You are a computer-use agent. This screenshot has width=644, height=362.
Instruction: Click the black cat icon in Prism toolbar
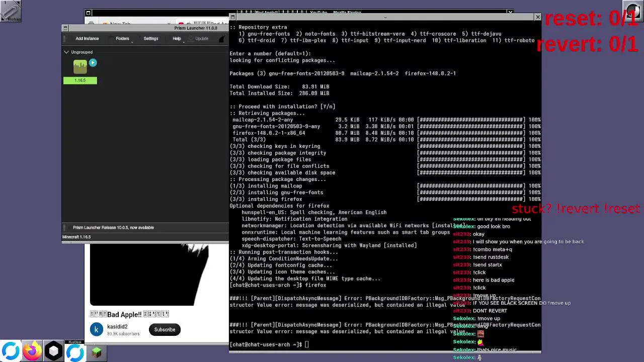[x=222, y=39]
